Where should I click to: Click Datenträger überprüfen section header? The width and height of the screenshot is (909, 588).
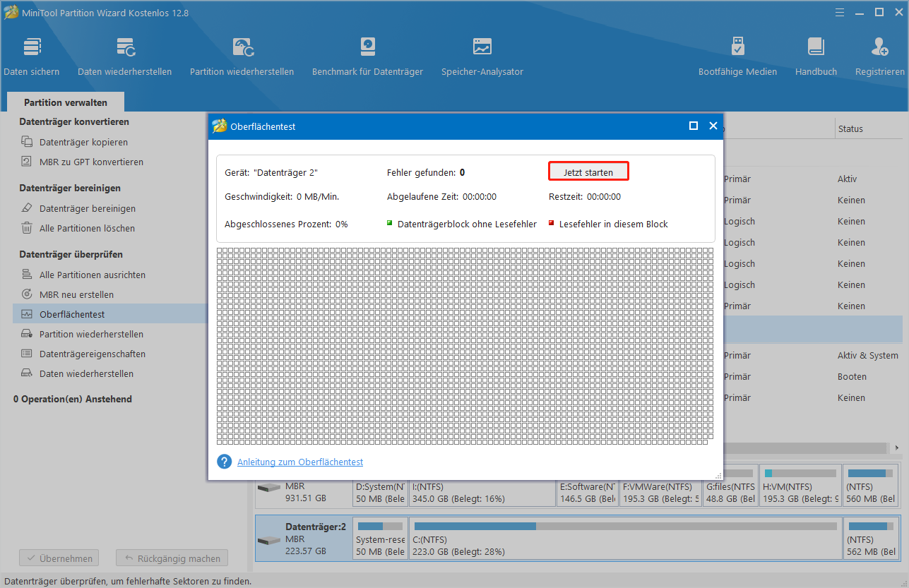click(71, 254)
